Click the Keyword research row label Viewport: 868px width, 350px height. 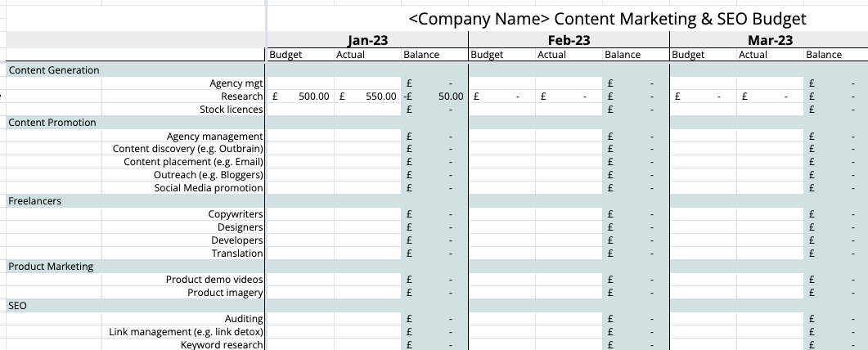point(222,345)
